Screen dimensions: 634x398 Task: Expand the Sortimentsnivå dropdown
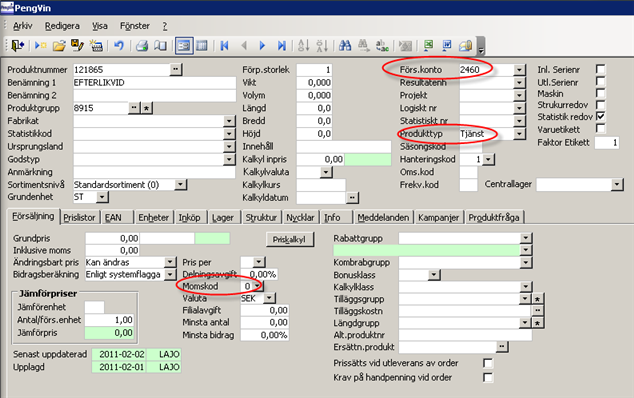pos(180,184)
